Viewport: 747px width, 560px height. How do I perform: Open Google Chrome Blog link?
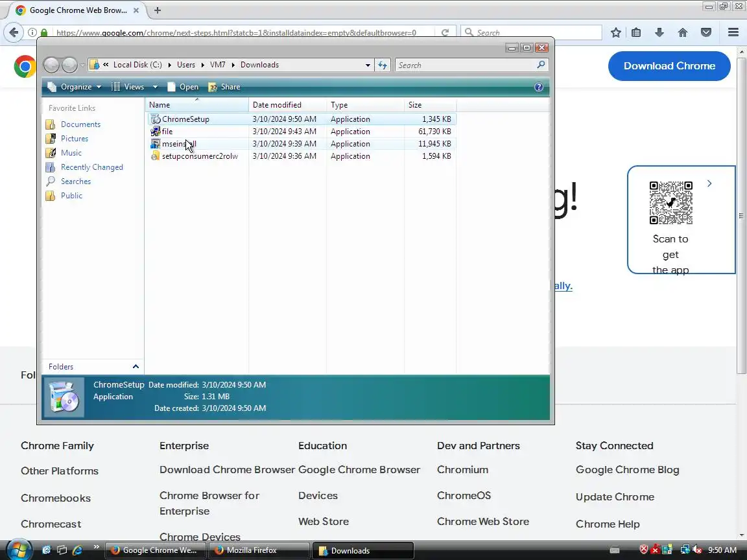tap(628, 469)
